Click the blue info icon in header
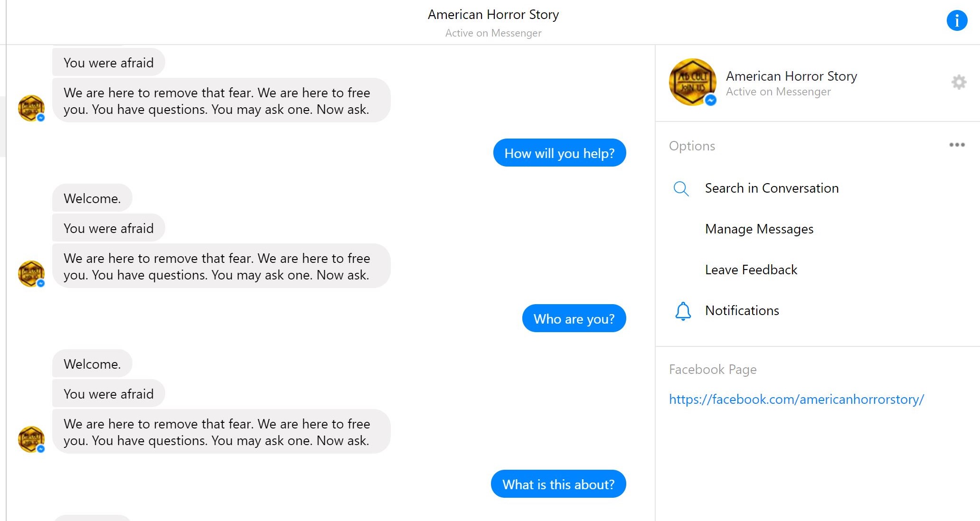The width and height of the screenshot is (980, 521). click(x=957, y=20)
